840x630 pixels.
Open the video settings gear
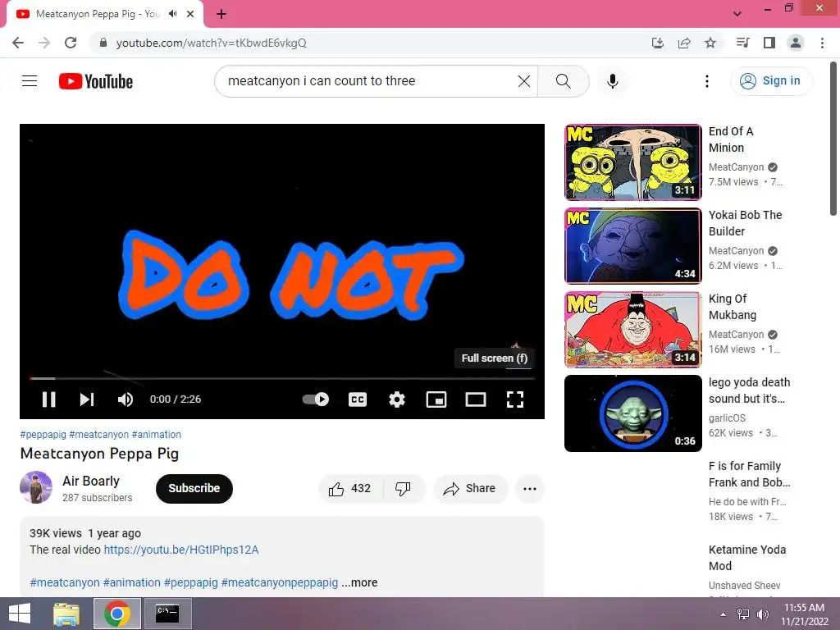(x=397, y=399)
